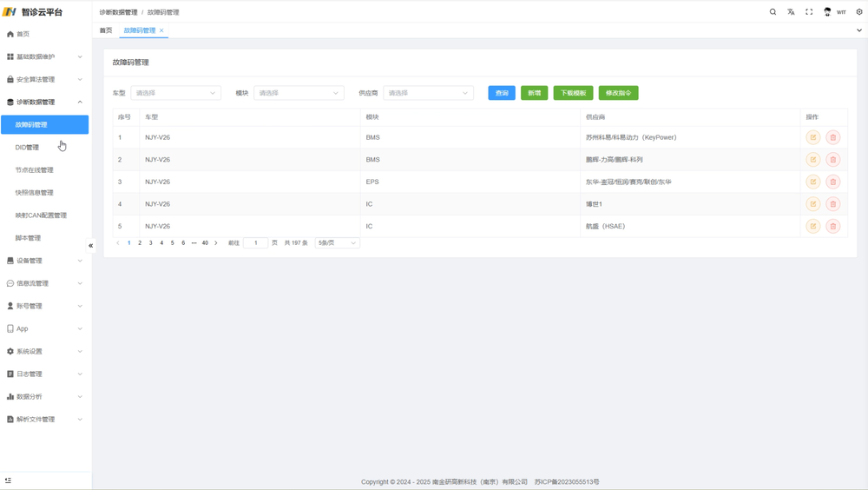The height and width of the screenshot is (490, 868).
Task: Open the 模块 dropdown filter
Action: [299, 93]
